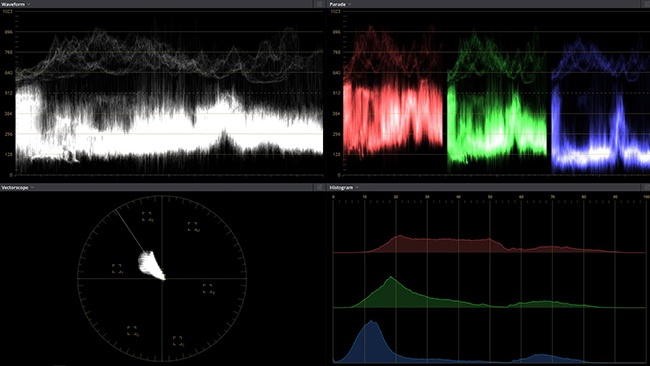The image size is (650, 366).
Task: Open the Waveform panel settings icon
Action: (x=319, y=4)
